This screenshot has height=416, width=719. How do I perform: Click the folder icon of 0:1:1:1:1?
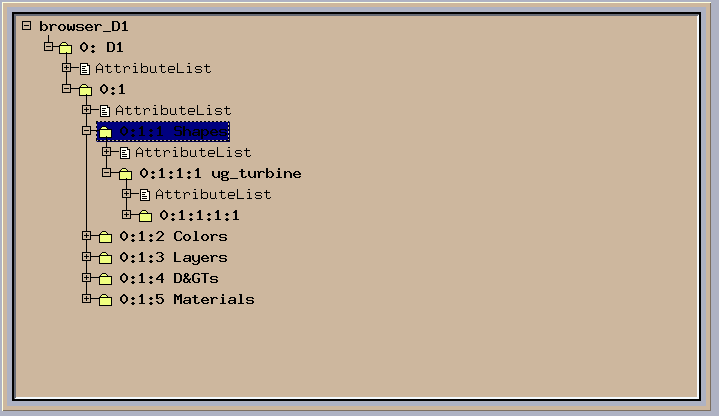pos(145,216)
